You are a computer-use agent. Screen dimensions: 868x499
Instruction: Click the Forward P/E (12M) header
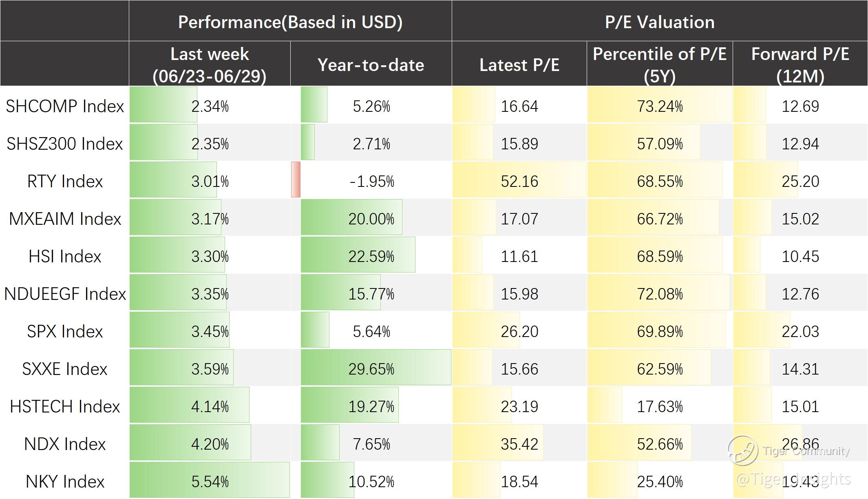pyautogui.click(x=800, y=64)
